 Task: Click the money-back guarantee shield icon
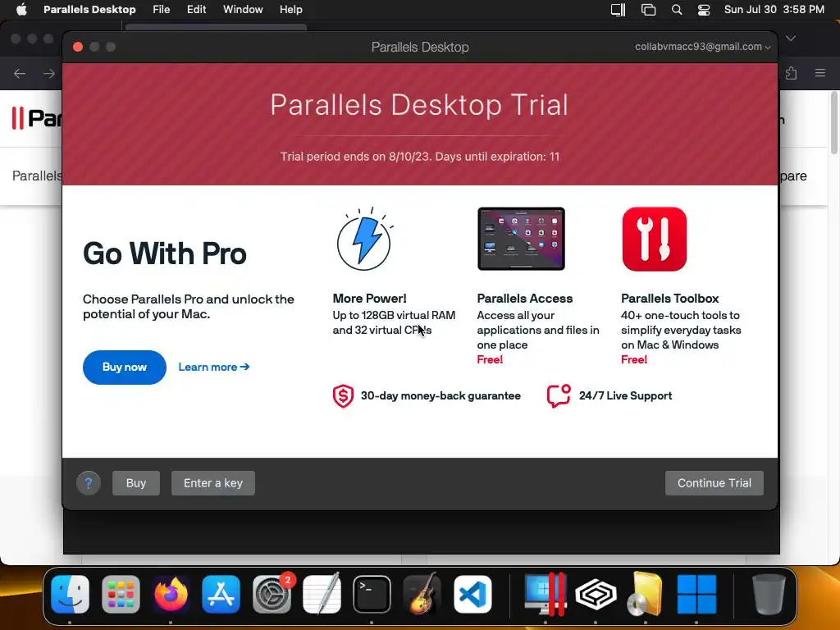343,396
